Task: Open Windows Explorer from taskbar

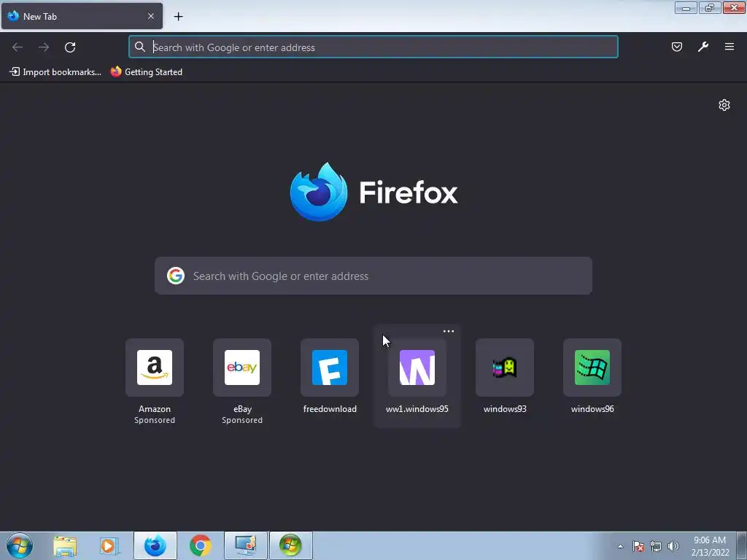Action: click(65, 545)
